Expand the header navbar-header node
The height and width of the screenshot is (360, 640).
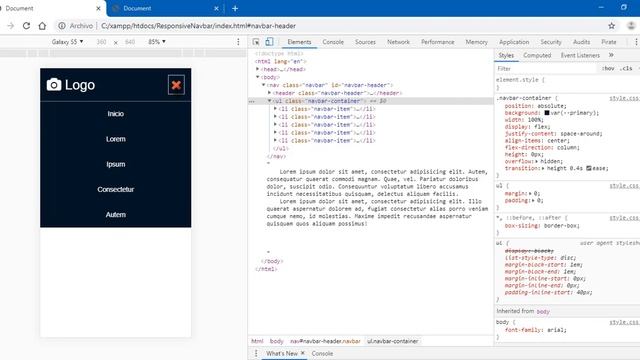(x=269, y=93)
